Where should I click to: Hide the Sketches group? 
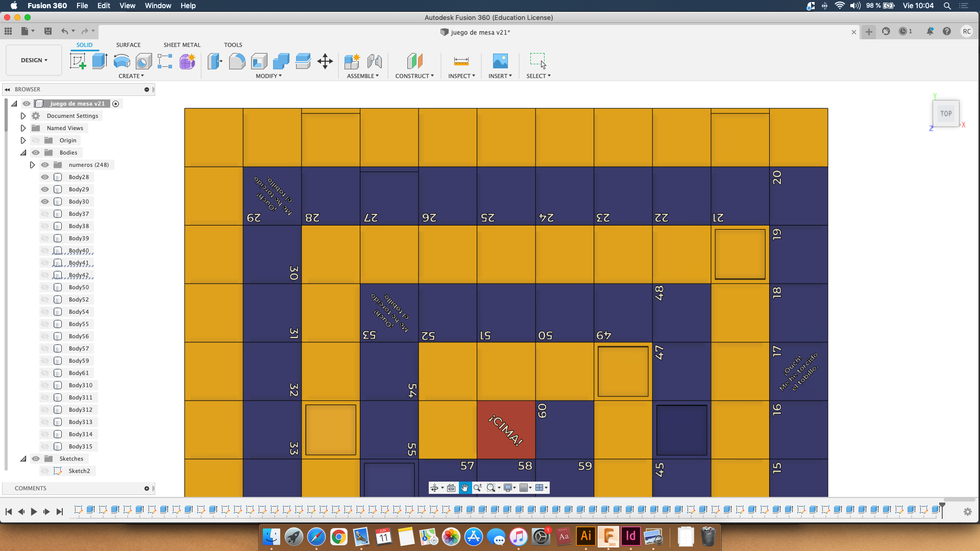tap(35, 458)
